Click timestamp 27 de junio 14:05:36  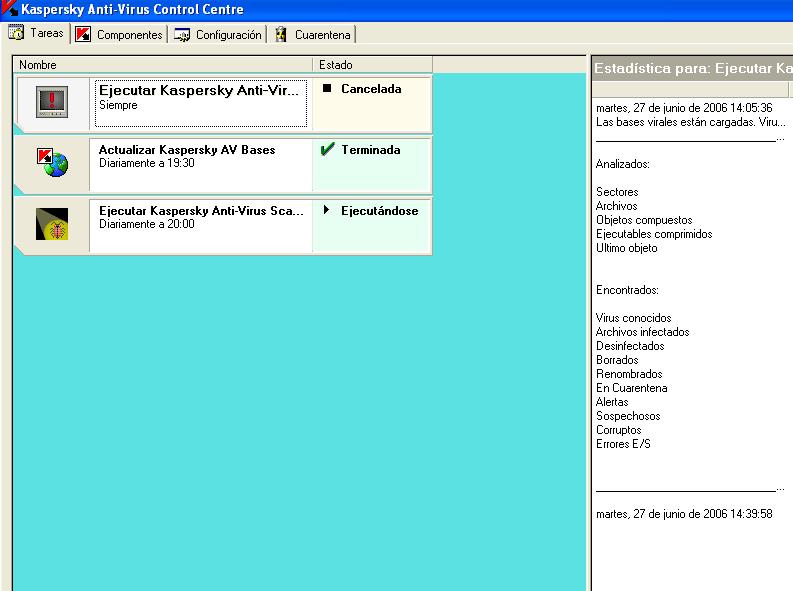point(684,108)
